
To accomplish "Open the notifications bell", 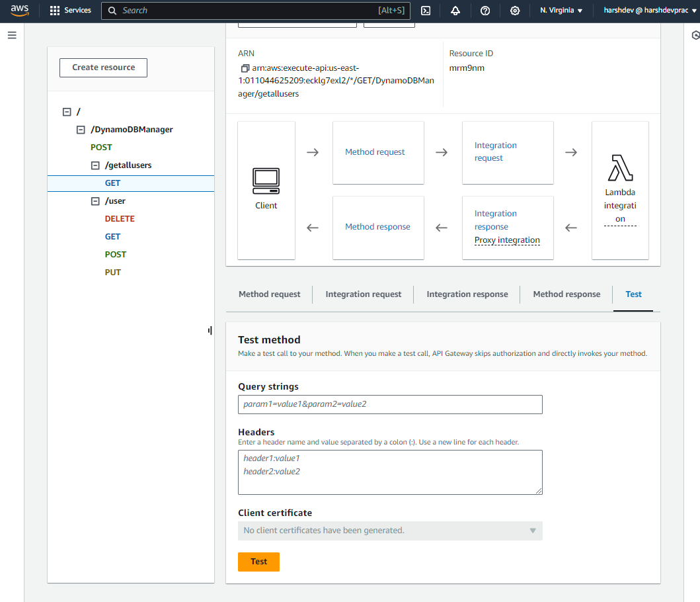I will 455,11.
